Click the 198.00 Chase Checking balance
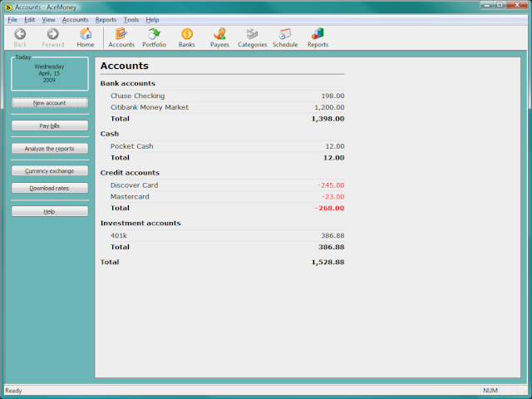 332,96
